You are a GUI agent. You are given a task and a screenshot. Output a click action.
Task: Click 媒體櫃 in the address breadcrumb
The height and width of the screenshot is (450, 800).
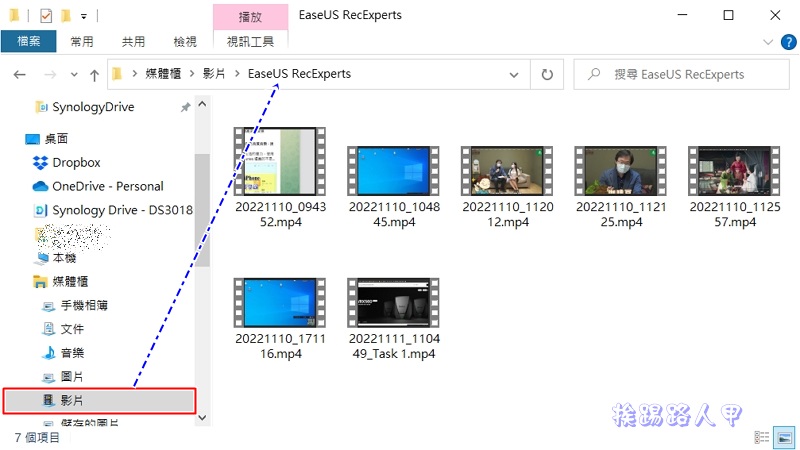coord(165,75)
